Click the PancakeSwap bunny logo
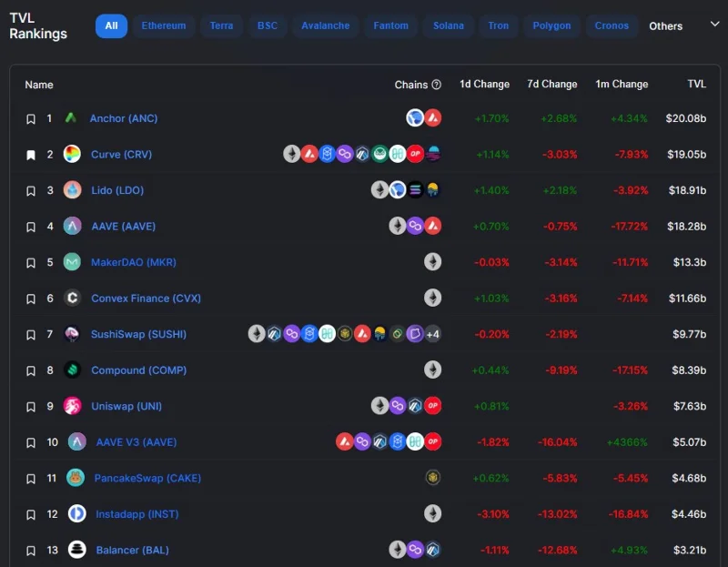This screenshot has width=728, height=567. click(x=76, y=478)
